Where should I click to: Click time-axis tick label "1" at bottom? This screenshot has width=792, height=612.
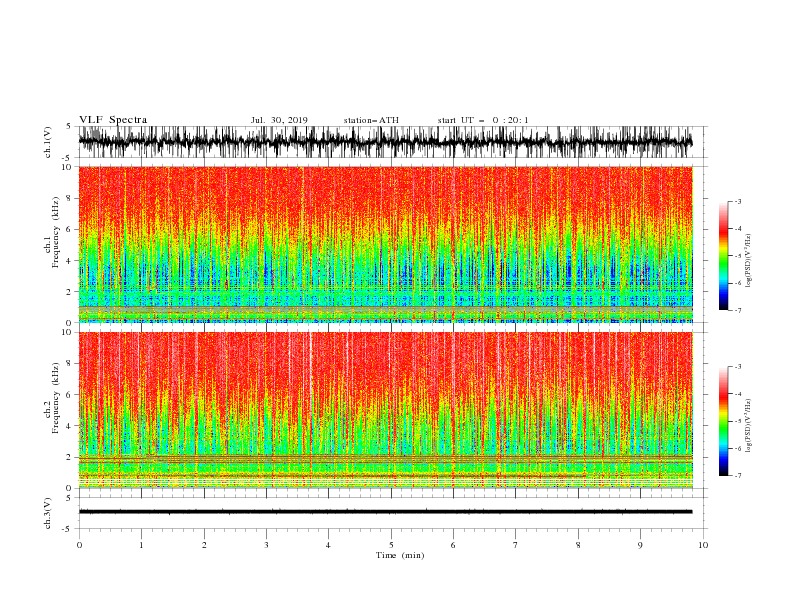[x=141, y=545]
